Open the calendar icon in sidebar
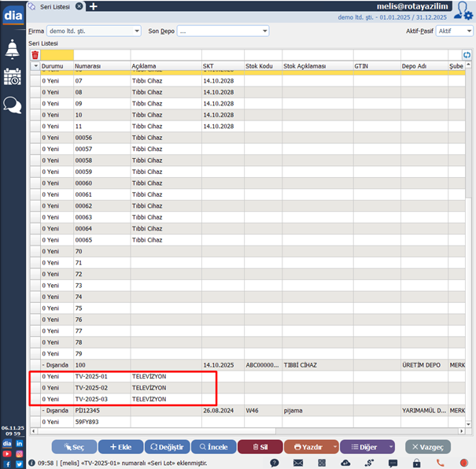 click(13, 77)
